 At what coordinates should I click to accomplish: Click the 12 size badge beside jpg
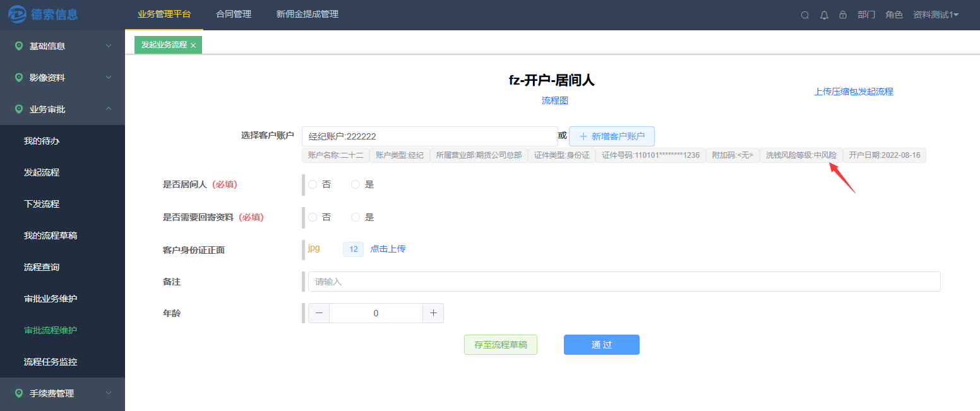pos(353,249)
